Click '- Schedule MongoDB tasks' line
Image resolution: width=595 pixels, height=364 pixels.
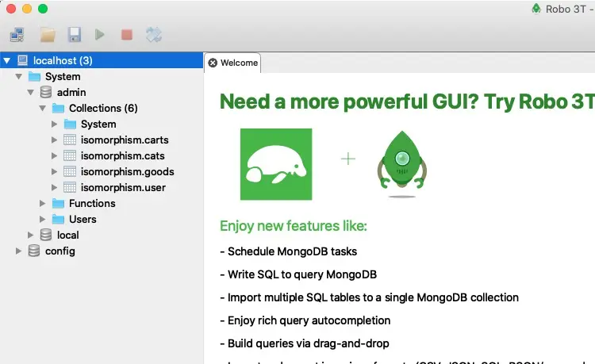click(289, 251)
